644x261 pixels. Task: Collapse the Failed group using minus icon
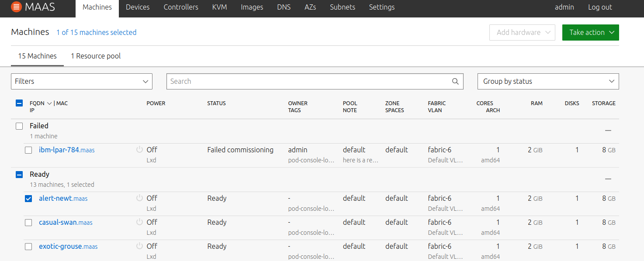click(x=608, y=130)
